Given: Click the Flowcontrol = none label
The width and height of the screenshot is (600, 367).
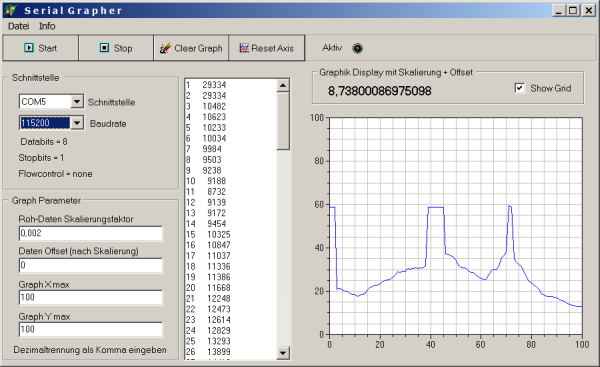Looking at the screenshot, I should point(55,174).
